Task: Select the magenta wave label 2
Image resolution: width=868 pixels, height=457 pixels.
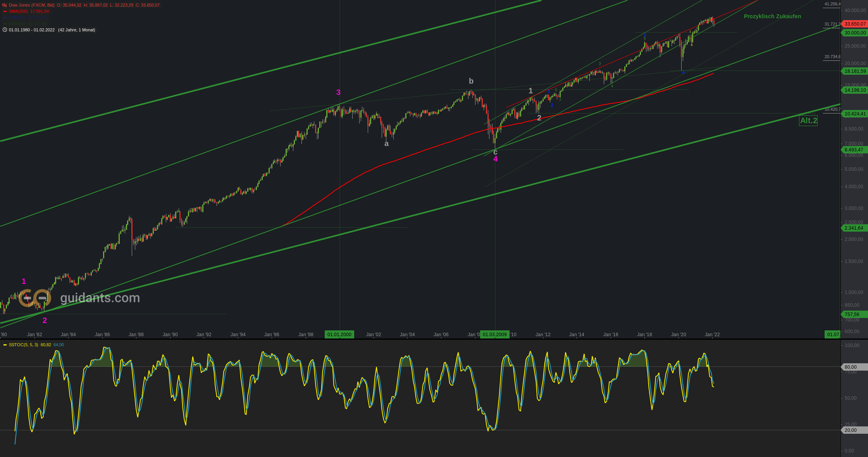Action: click(45, 320)
